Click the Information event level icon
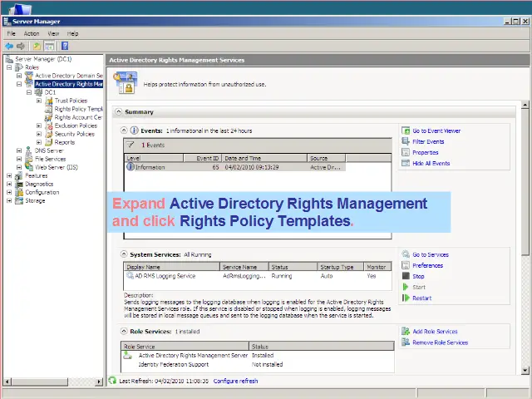532x399 pixels. tap(131, 167)
